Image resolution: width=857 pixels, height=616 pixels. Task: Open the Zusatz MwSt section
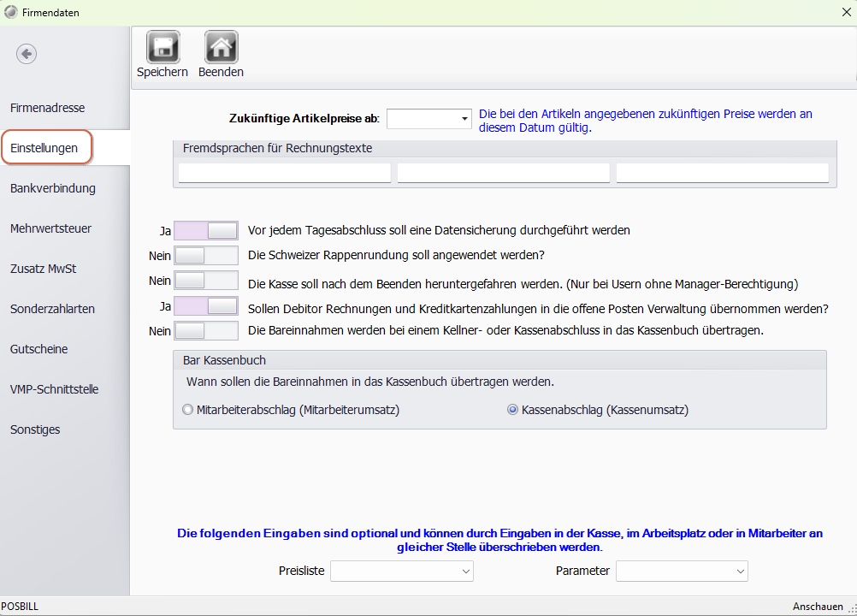[x=43, y=269]
